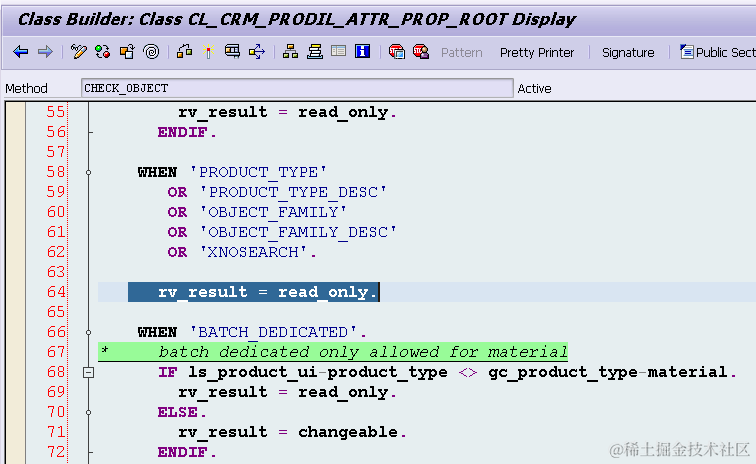Open the Other Object icon
This screenshot has width=756, height=464.
pos(127,52)
